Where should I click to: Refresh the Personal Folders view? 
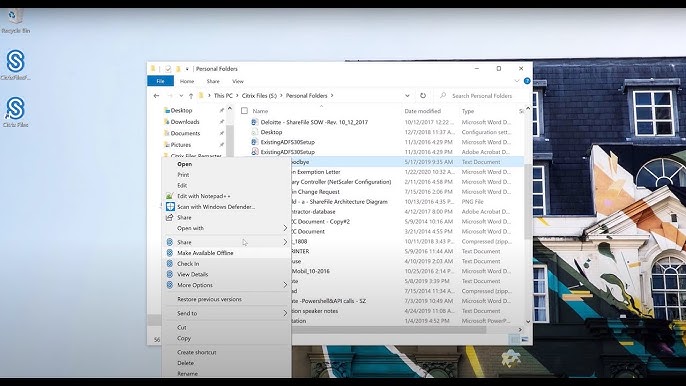(x=423, y=95)
